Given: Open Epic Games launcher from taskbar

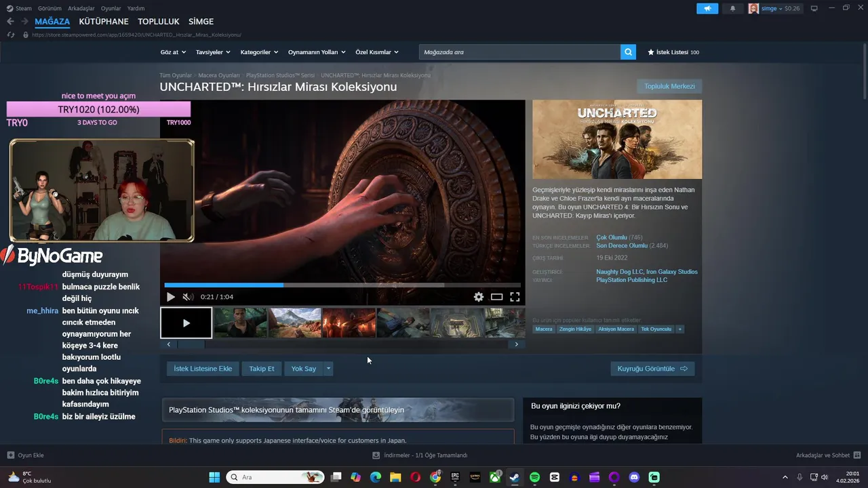Looking at the screenshot, I should click(x=455, y=477).
